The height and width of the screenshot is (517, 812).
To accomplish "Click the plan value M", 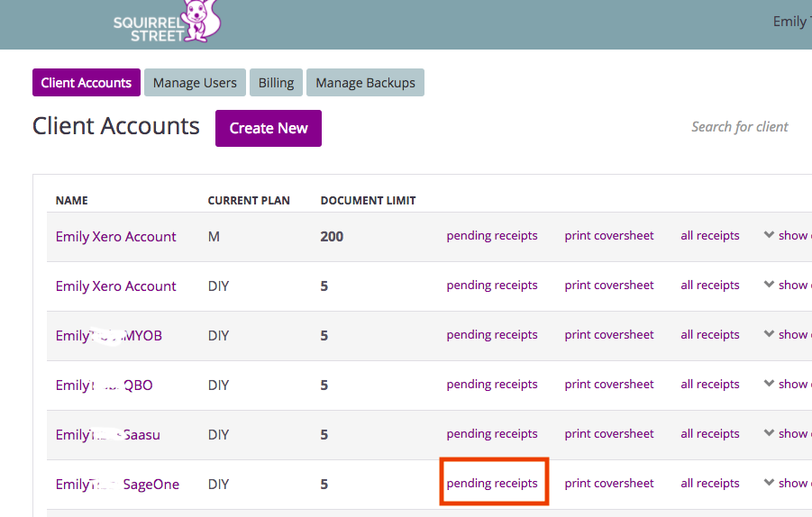I will tap(214, 237).
